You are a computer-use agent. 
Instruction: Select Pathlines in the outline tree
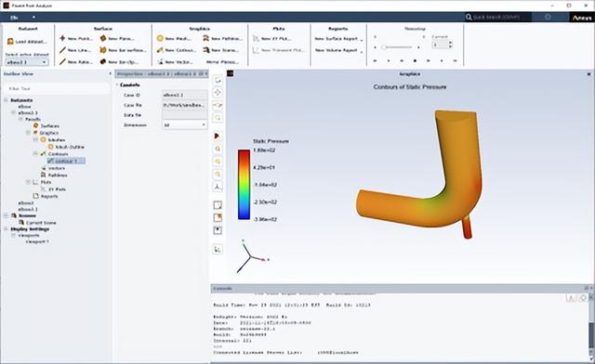click(x=54, y=175)
